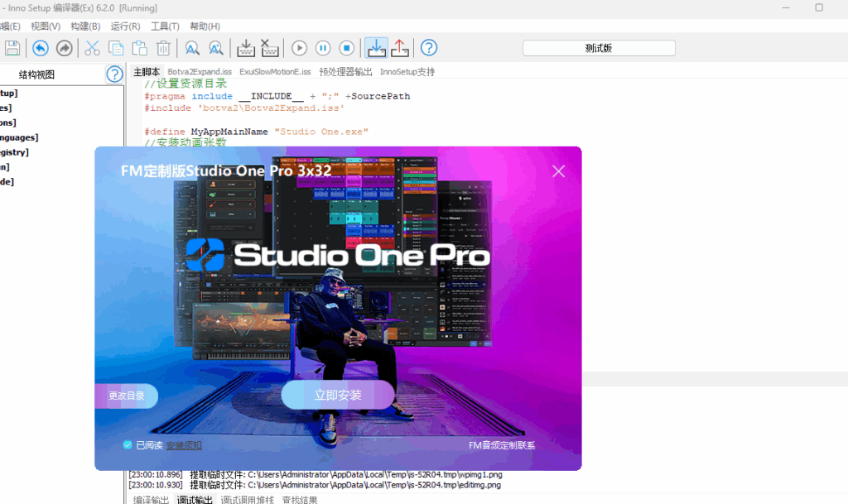The height and width of the screenshot is (504, 848).
Task: Click the export (up arrow) toolbar toggle
Action: point(401,47)
